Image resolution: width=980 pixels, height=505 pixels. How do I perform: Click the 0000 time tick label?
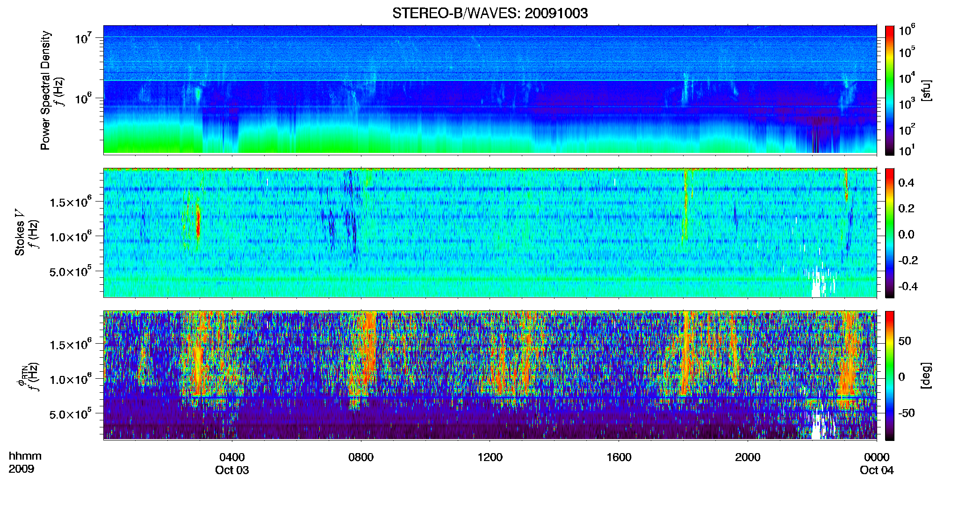(877, 457)
